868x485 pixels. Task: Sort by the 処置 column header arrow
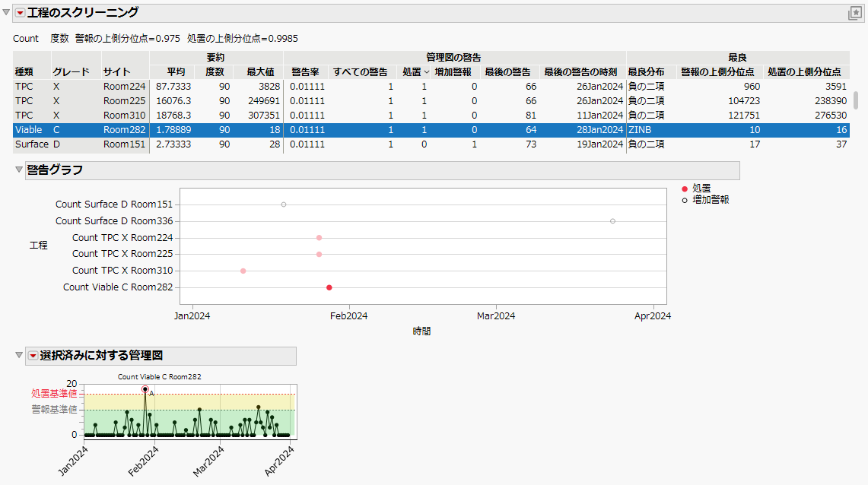[x=426, y=72]
